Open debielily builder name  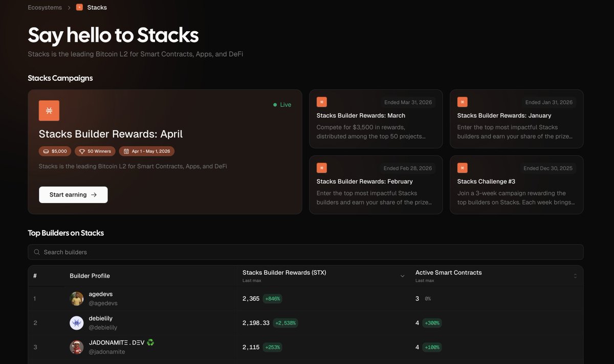(101, 318)
